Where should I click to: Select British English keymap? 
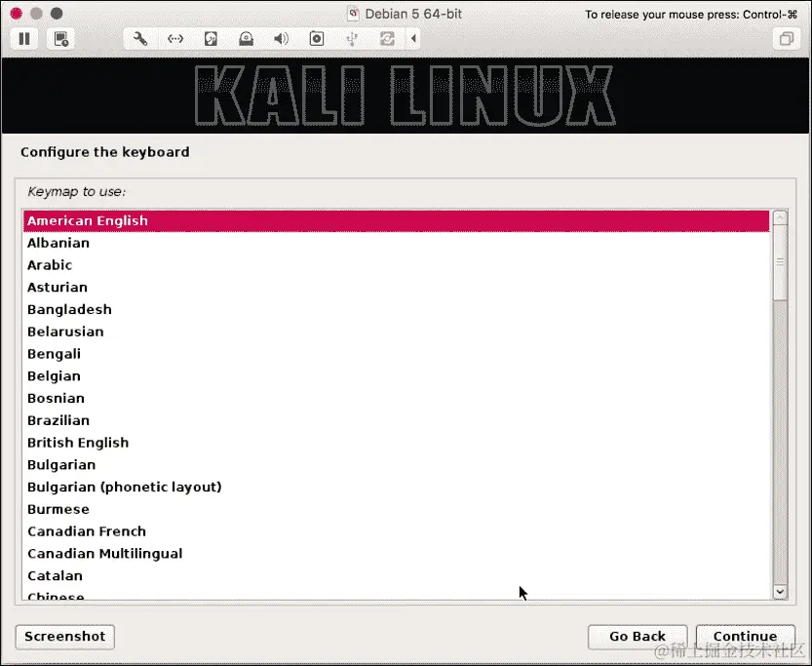(x=396, y=443)
